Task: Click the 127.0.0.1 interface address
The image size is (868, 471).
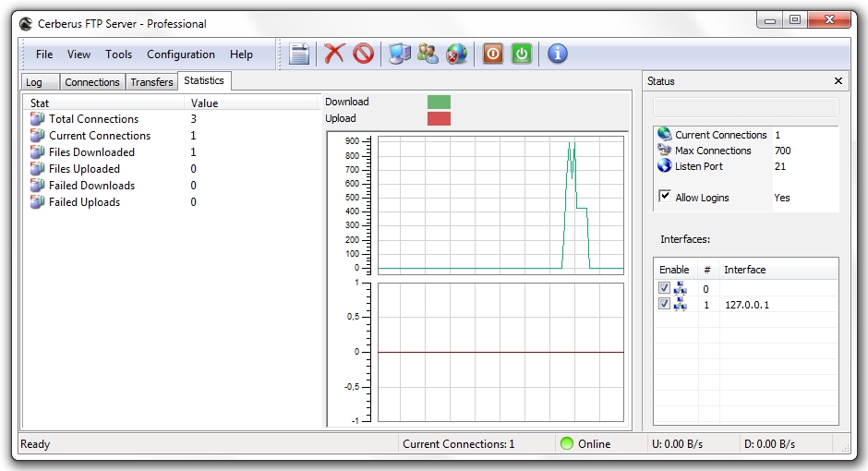Action: pyautogui.click(x=747, y=305)
